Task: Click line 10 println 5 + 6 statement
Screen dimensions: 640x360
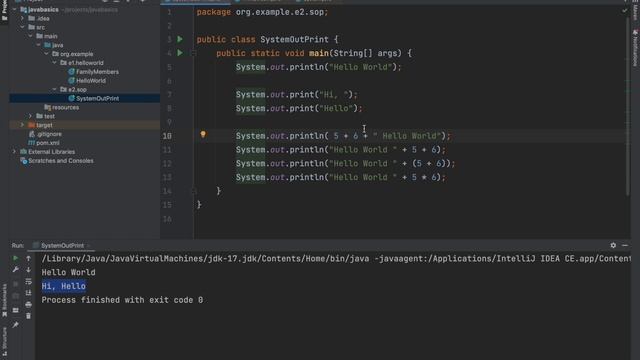Action: pyautogui.click(x=343, y=136)
